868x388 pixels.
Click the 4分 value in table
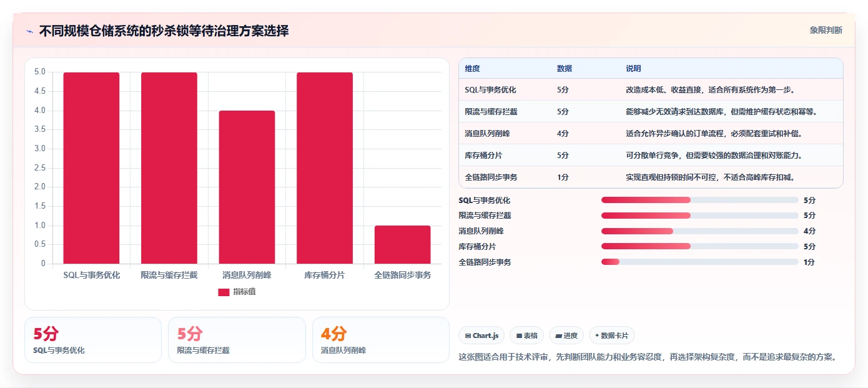[563, 134]
